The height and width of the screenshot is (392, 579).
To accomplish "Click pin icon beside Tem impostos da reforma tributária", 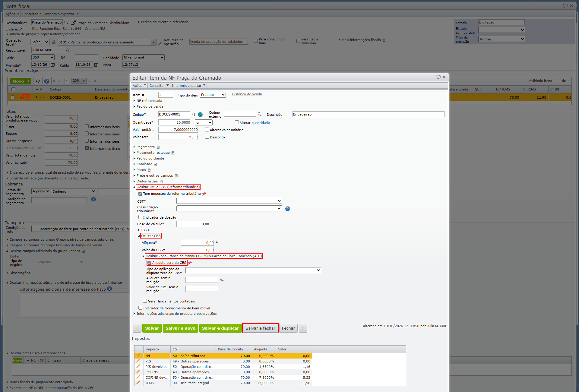I will coord(204,194).
